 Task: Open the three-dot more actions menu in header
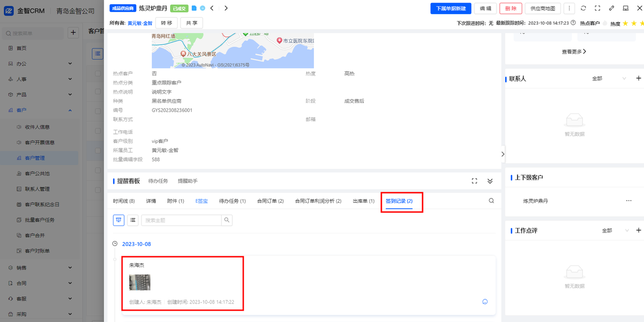tap(569, 8)
